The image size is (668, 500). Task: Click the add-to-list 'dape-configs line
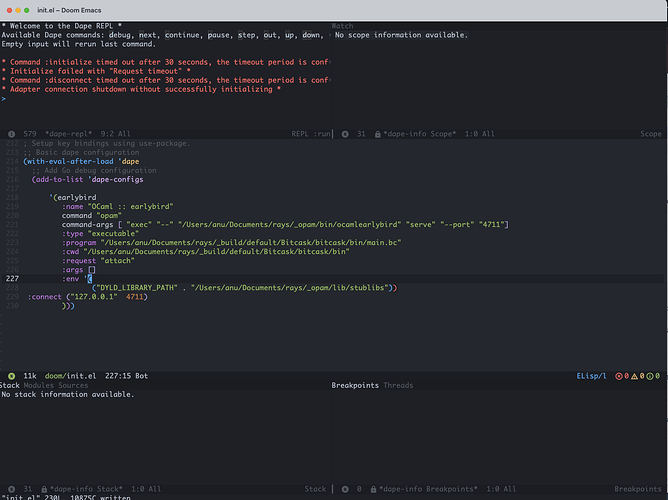88,179
